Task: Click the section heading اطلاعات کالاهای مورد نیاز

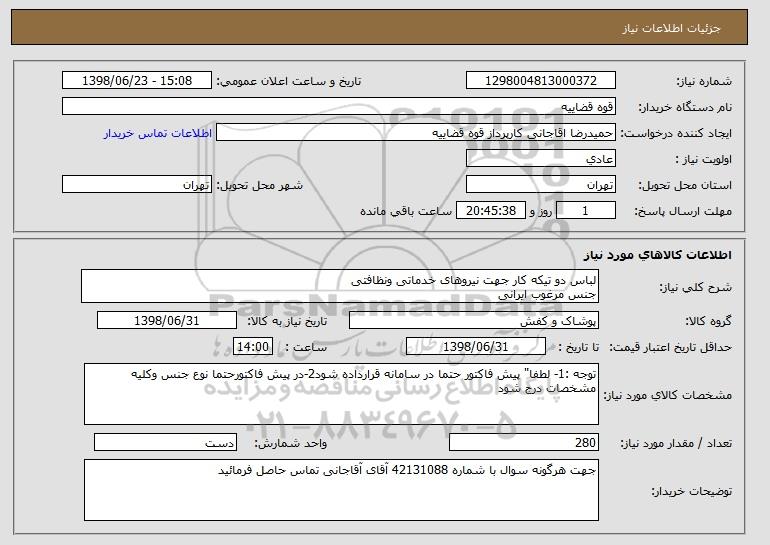Action: pyautogui.click(x=658, y=255)
